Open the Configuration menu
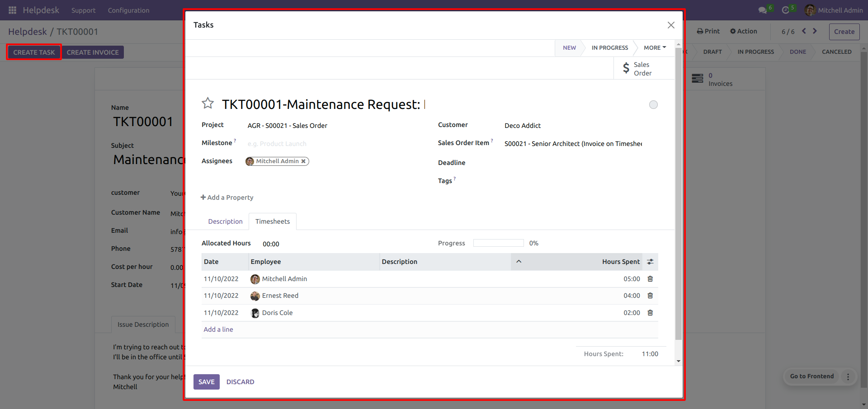This screenshot has height=409, width=868. [128, 10]
